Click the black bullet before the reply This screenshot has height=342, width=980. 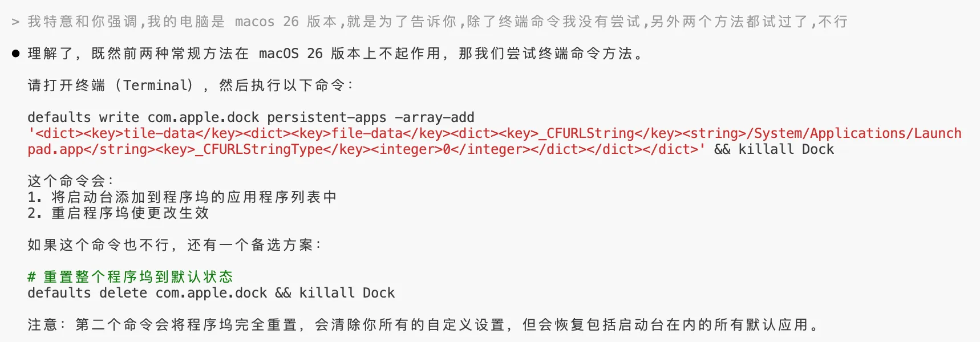(x=16, y=54)
